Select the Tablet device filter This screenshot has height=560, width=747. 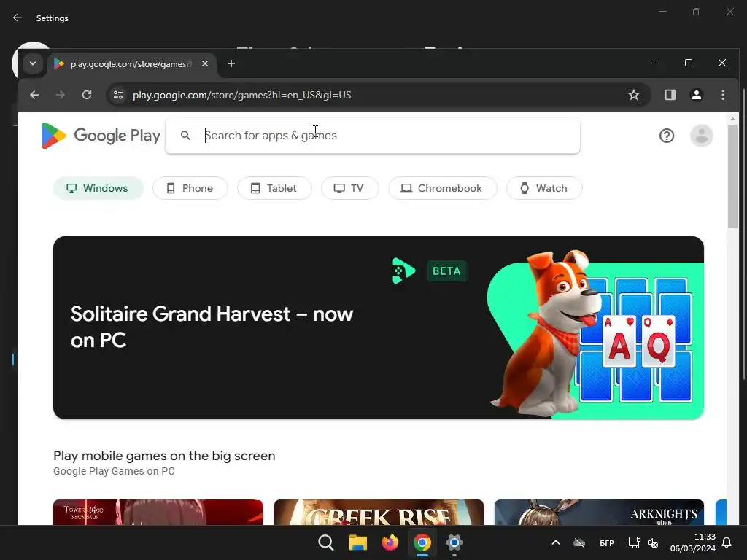(274, 188)
